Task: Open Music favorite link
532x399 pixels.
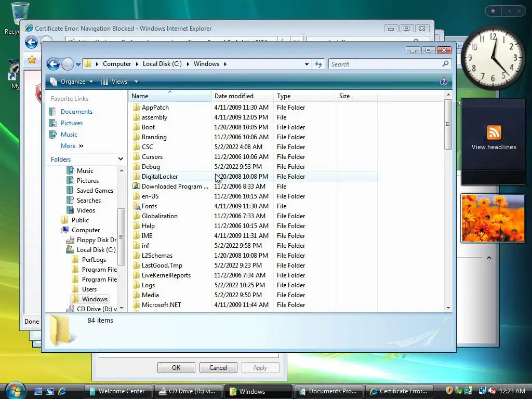Action: [x=69, y=135]
